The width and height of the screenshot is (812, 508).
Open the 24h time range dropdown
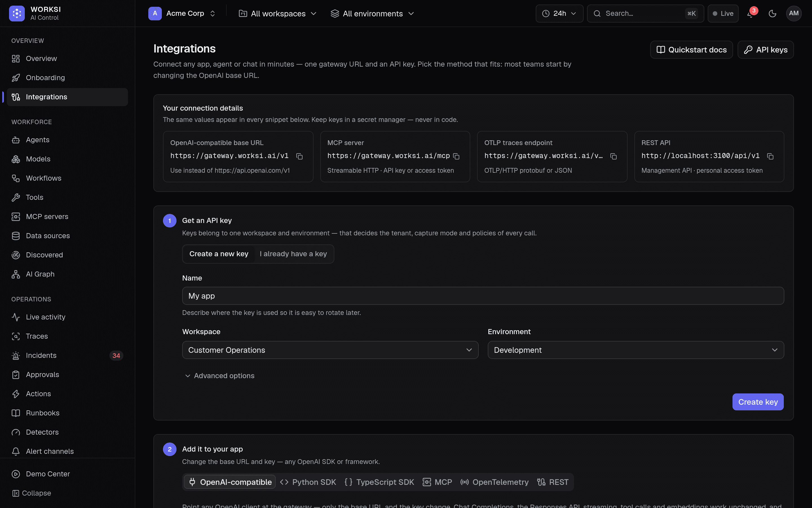tap(559, 14)
